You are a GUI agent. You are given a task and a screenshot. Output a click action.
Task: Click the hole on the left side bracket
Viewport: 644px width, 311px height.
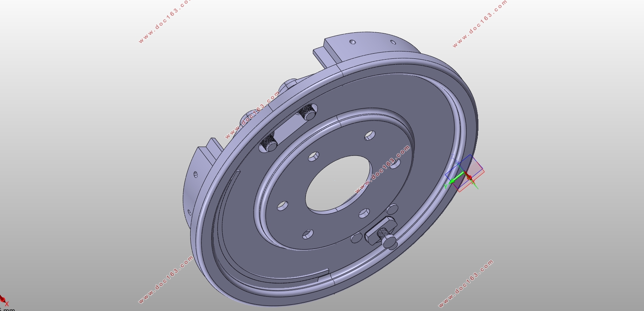point(196,175)
